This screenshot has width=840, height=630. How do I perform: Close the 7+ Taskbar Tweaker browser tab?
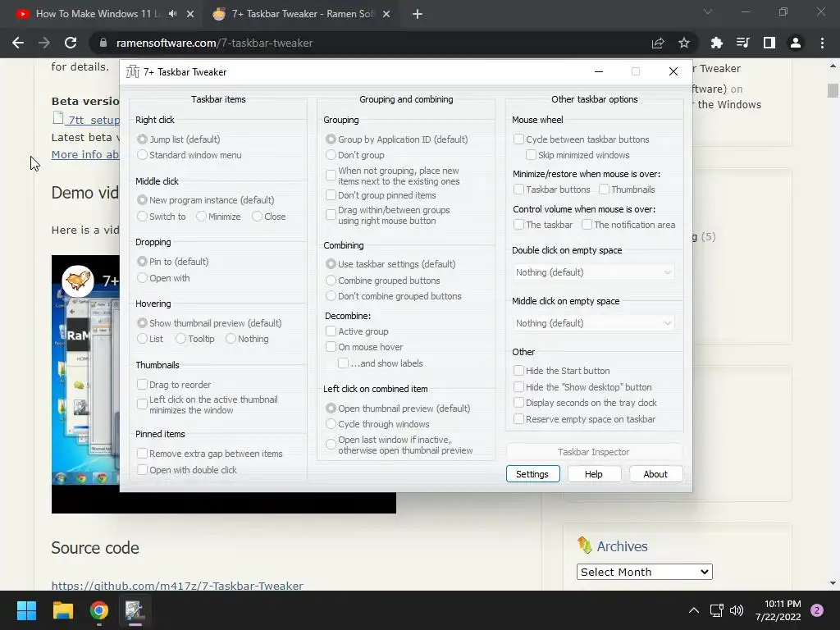tap(386, 14)
